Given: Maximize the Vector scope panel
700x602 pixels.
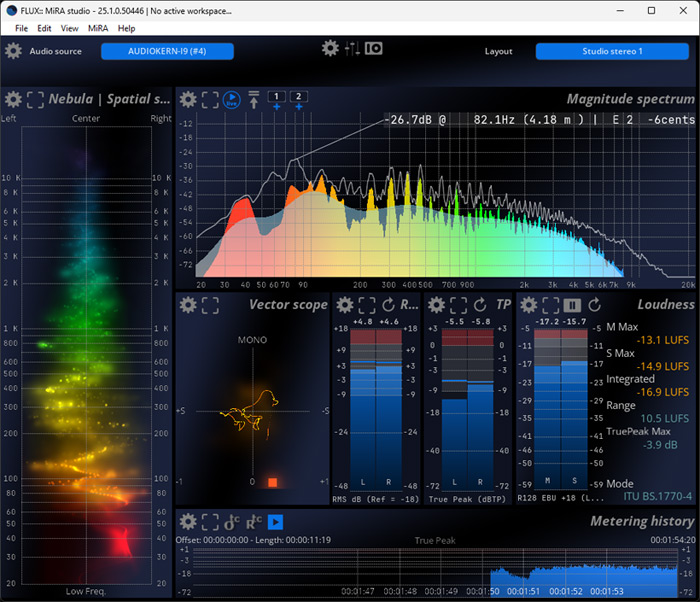Looking at the screenshot, I should [x=210, y=305].
